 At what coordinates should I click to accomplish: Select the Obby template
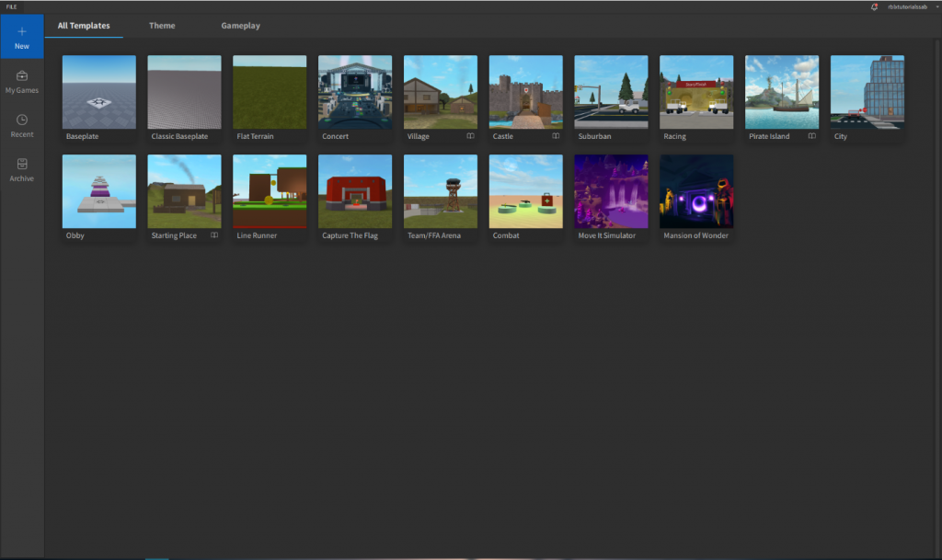coord(98,191)
